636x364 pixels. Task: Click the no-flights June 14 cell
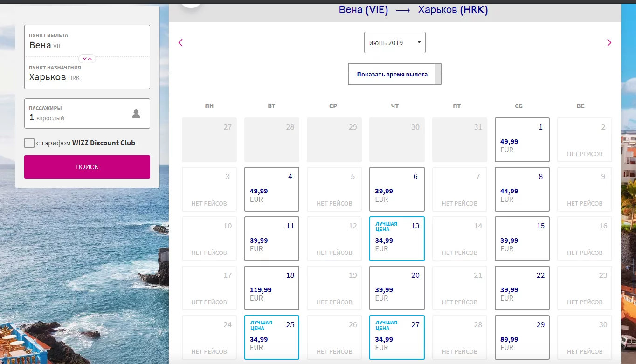tap(460, 239)
